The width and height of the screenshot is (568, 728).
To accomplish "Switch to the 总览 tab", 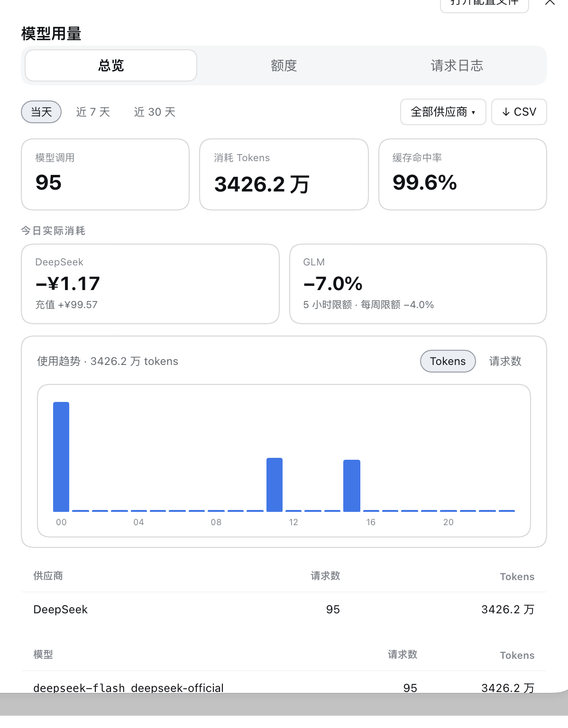I will coord(111,65).
